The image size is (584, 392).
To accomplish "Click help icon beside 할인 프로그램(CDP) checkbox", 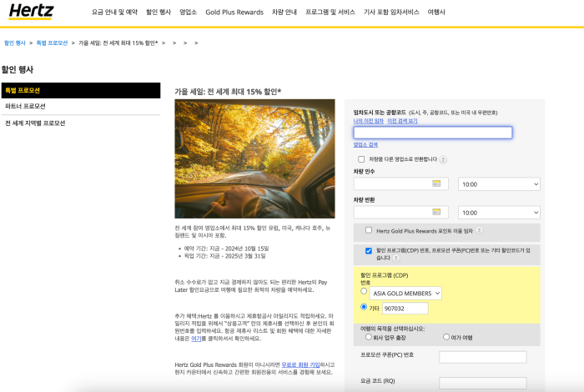I will point(396,258).
